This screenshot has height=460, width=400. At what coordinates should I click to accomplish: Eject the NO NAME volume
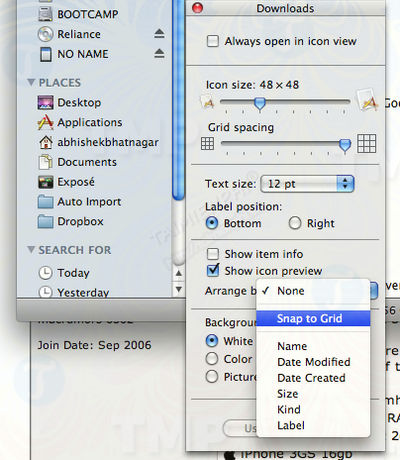coord(159,53)
